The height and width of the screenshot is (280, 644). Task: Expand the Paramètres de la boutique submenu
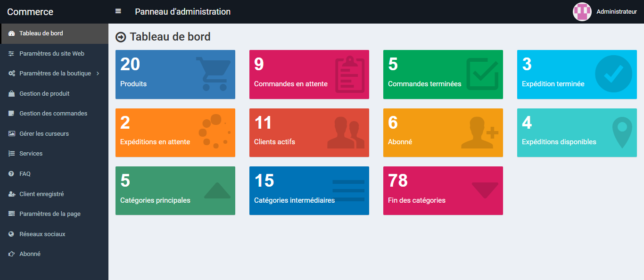pos(53,73)
